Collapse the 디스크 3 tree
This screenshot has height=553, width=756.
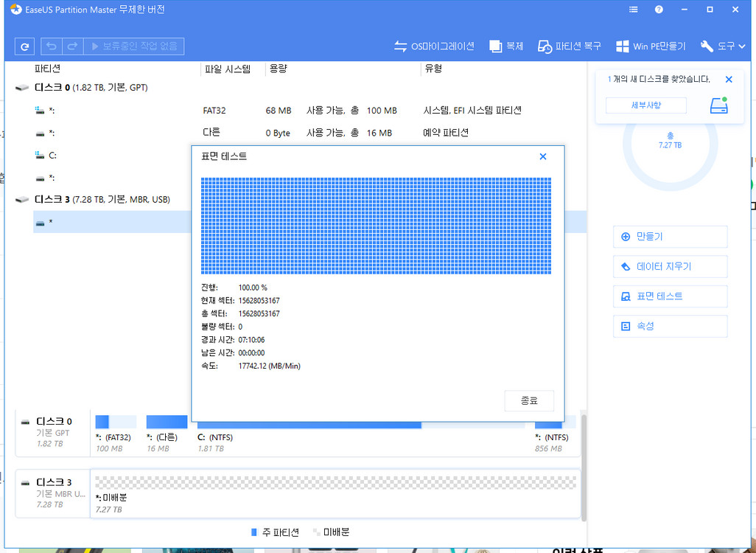coord(20,199)
